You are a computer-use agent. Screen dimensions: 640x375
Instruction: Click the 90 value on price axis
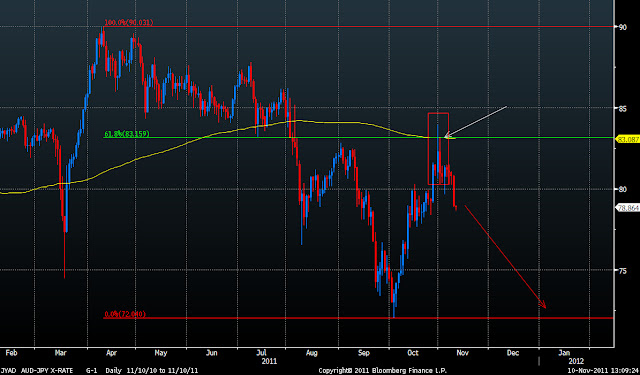(x=622, y=27)
